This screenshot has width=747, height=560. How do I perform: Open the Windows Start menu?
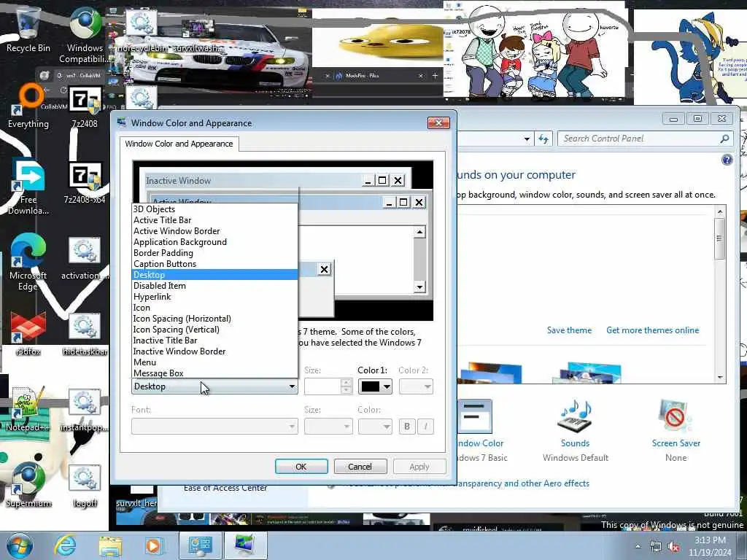[x=19, y=545]
